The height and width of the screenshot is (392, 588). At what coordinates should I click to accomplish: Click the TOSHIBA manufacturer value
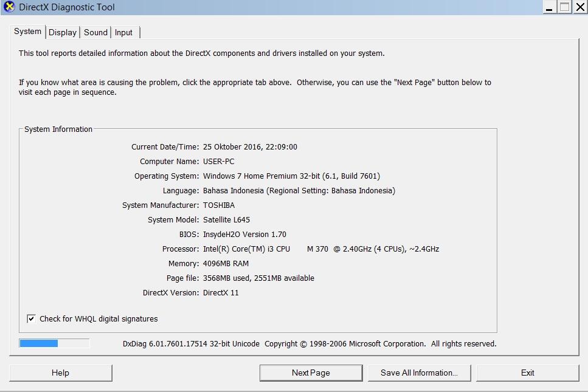point(219,205)
